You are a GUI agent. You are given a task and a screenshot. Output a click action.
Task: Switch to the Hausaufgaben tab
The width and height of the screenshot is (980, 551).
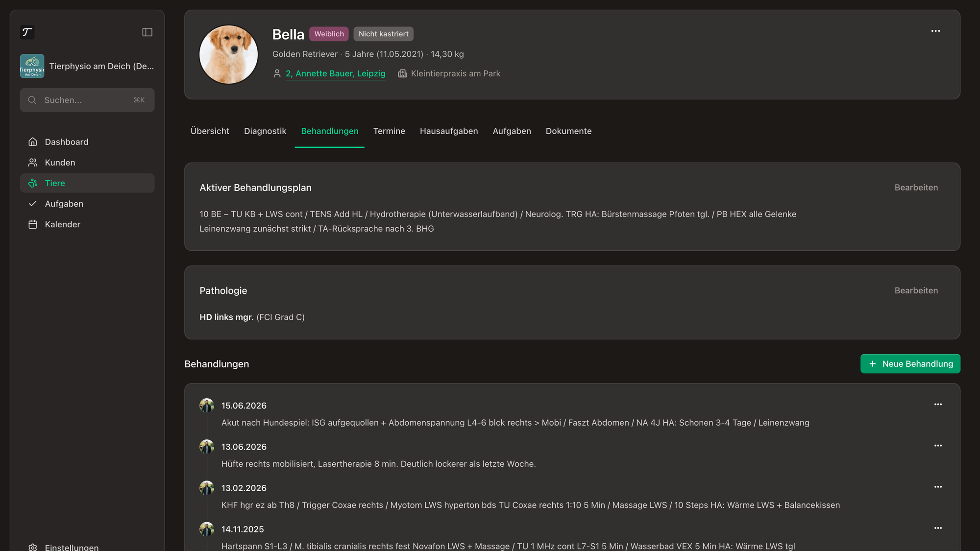click(449, 131)
